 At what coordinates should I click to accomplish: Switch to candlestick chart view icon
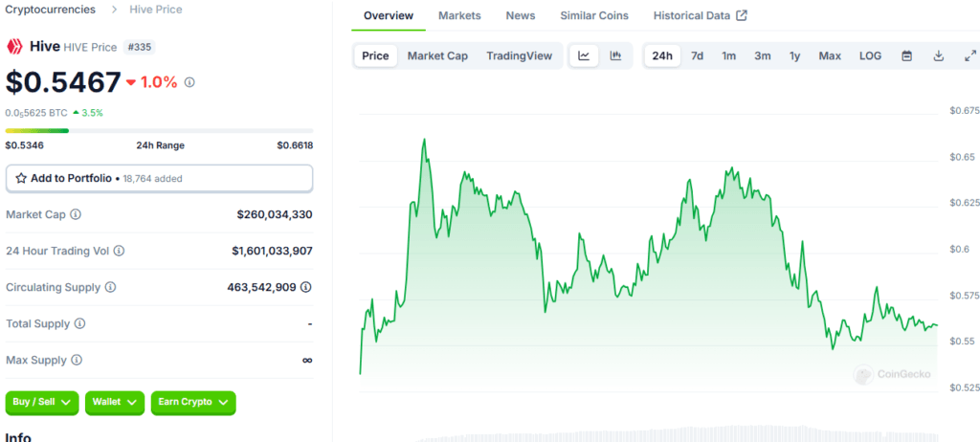point(615,55)
